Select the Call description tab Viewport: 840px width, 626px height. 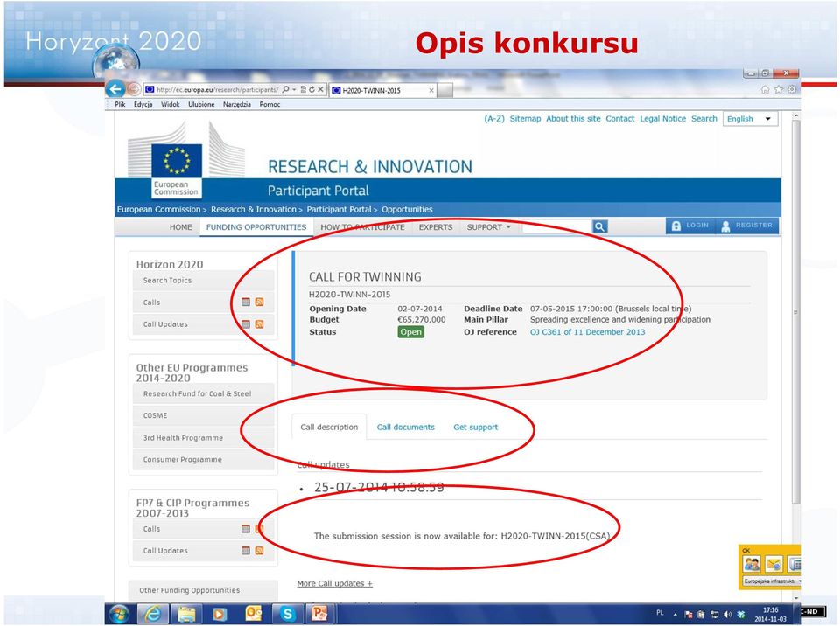click(329, 428)
